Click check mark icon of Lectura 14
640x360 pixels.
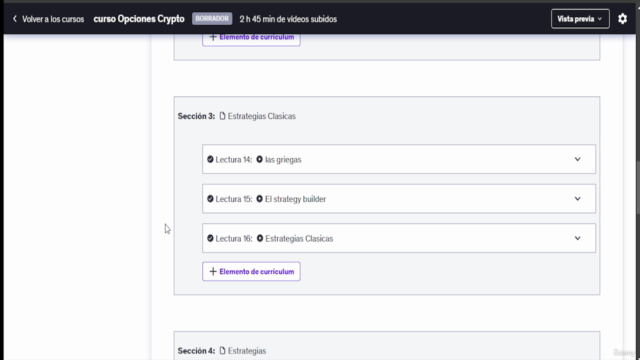pos(210,159)
